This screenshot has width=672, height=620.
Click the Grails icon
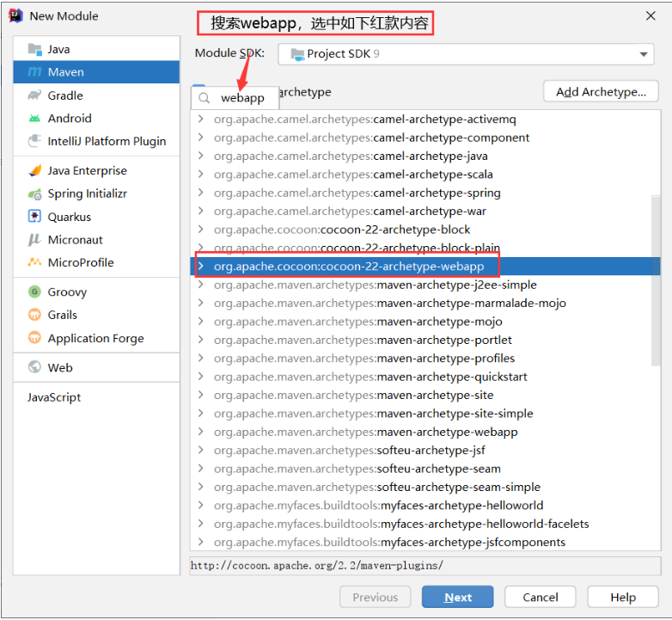[x=34, y=315]
